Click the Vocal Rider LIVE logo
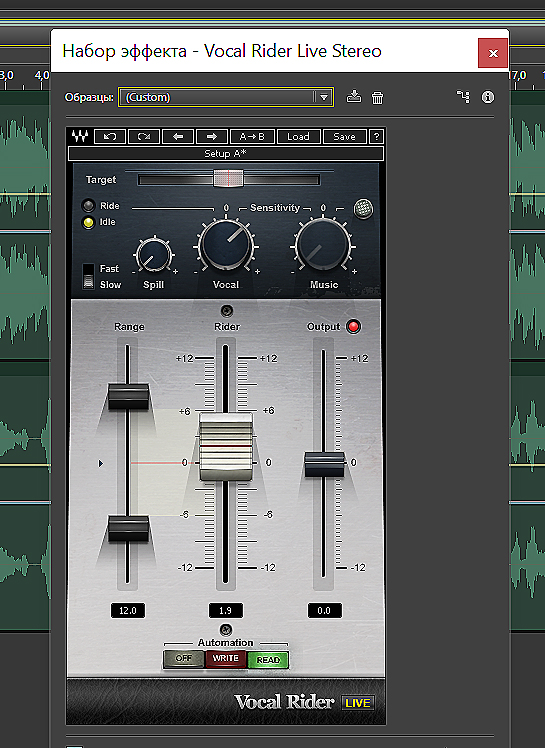545x748 pixels. coord(304,702)
